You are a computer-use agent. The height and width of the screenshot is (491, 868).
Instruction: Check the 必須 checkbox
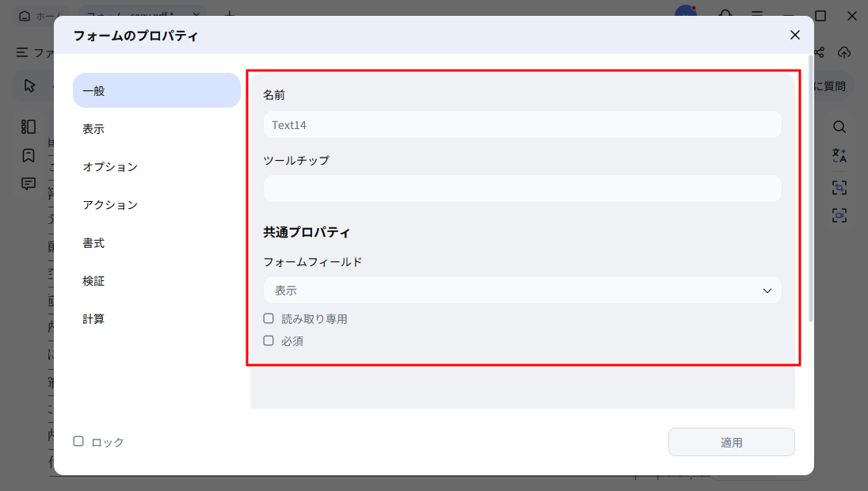click(270, 341)
